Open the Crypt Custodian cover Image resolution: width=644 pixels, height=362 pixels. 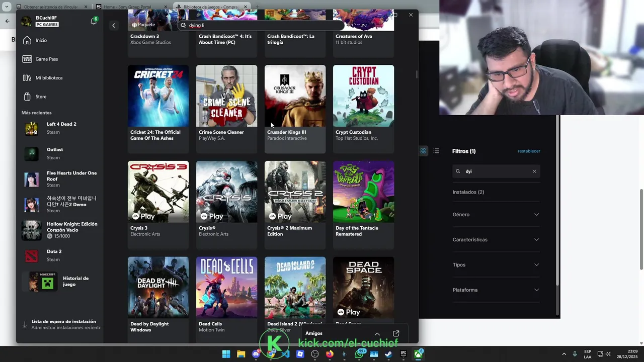[x=363, y=96]
